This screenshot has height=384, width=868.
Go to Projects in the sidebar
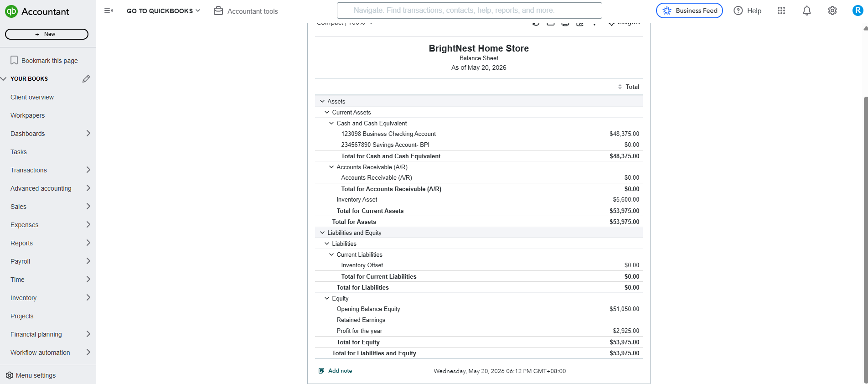point(22,316)
